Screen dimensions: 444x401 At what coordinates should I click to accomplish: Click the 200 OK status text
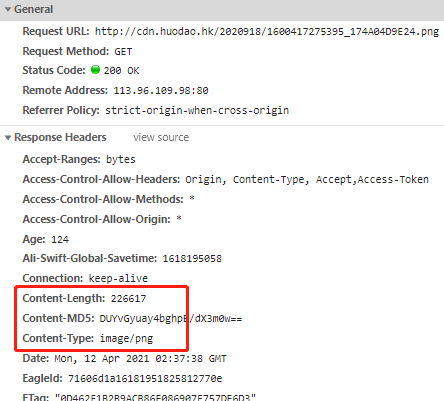pyautogui.click(x=121, y=71)
